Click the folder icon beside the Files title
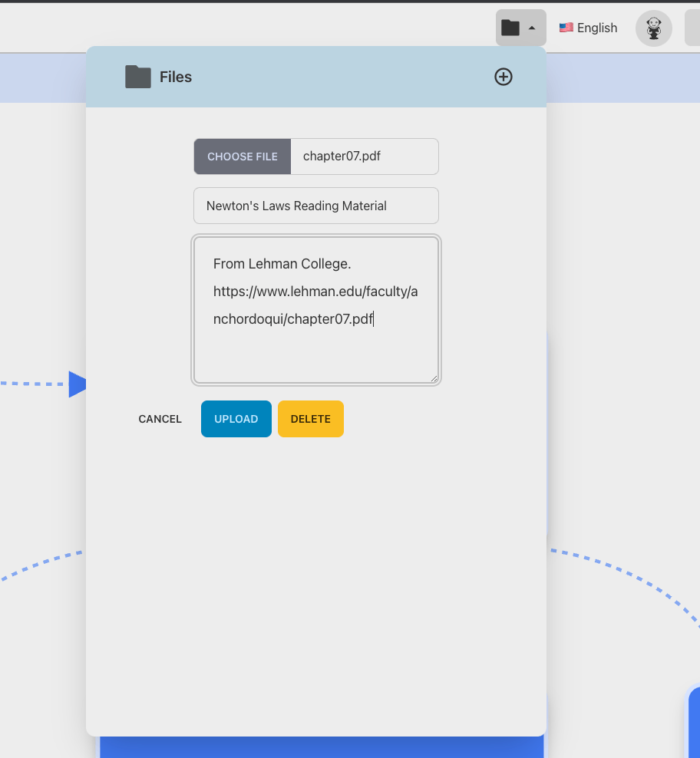700x758 pixels. [138, 77]
